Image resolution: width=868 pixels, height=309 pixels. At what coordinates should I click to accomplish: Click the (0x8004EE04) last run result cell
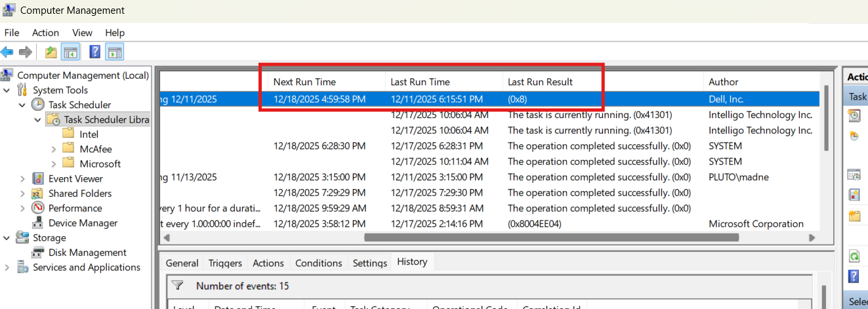pos(535,224)
